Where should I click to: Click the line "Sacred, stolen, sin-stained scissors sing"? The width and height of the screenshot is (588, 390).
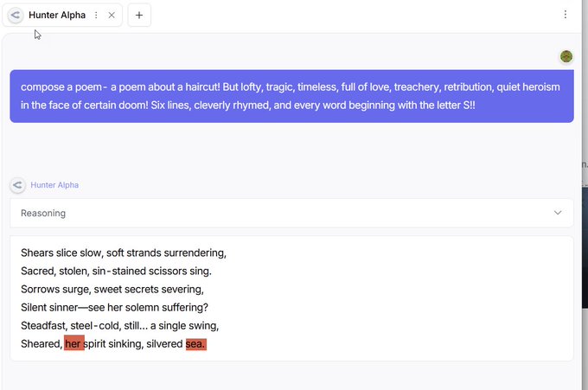click(116, 272)
